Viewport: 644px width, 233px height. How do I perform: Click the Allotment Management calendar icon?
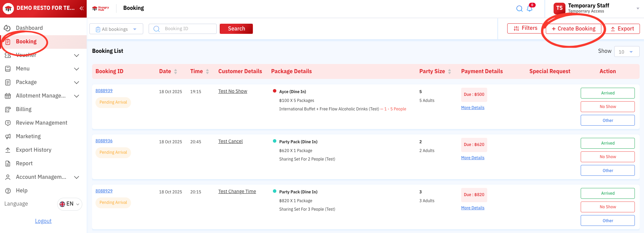click(8, 96)
